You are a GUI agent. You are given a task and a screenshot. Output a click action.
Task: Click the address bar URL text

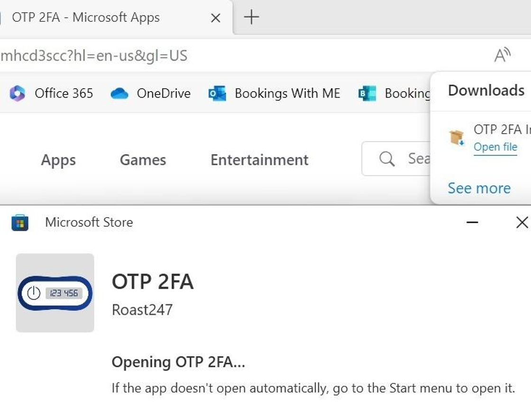94,55
